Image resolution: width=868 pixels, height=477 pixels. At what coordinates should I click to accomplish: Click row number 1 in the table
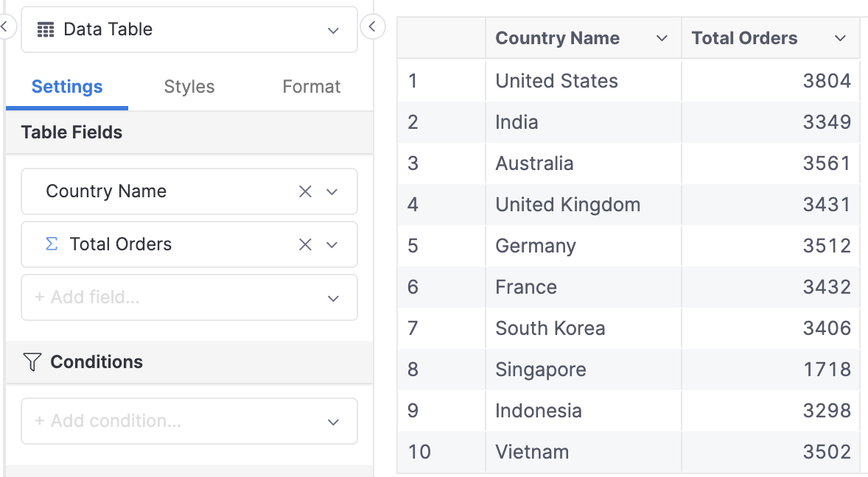pos(413,81)
